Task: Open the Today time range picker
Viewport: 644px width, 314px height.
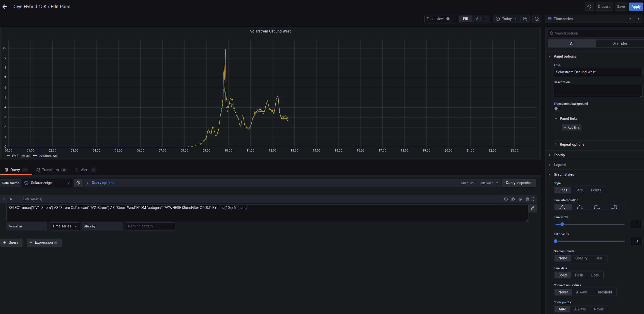Action: click(507, 19)
